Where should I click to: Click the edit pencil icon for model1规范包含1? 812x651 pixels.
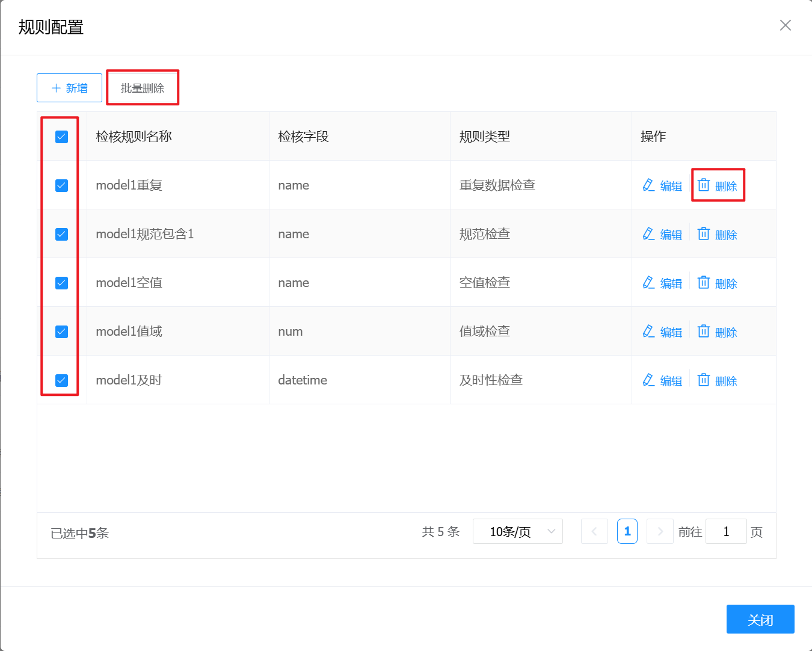tap(648, 234)
